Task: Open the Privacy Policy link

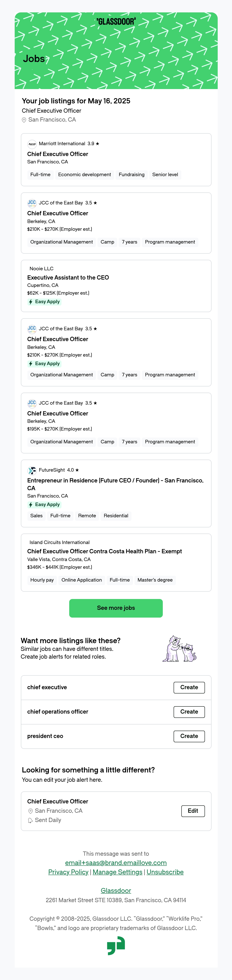Action: (x=68, y=872)
